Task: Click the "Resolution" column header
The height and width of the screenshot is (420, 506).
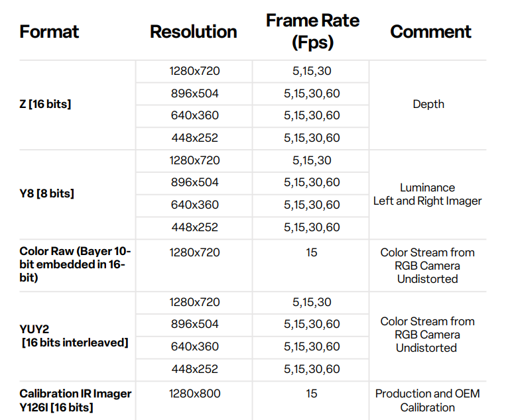Action: [x=193, y=32]
